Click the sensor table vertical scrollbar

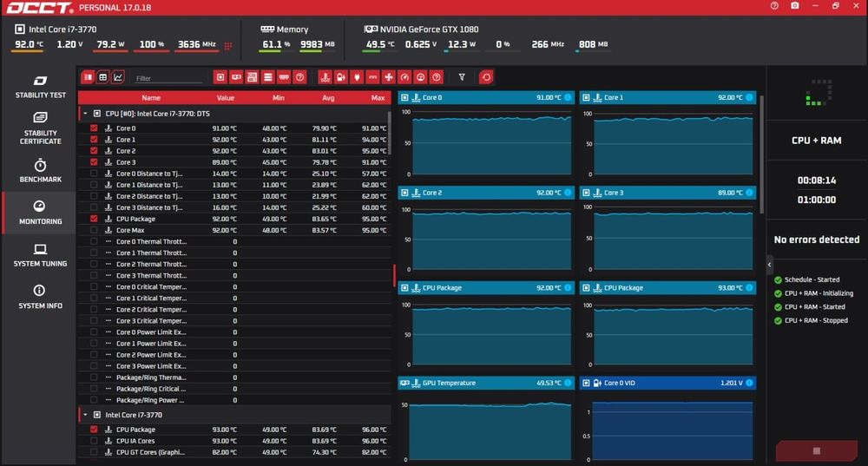[390, 133]
